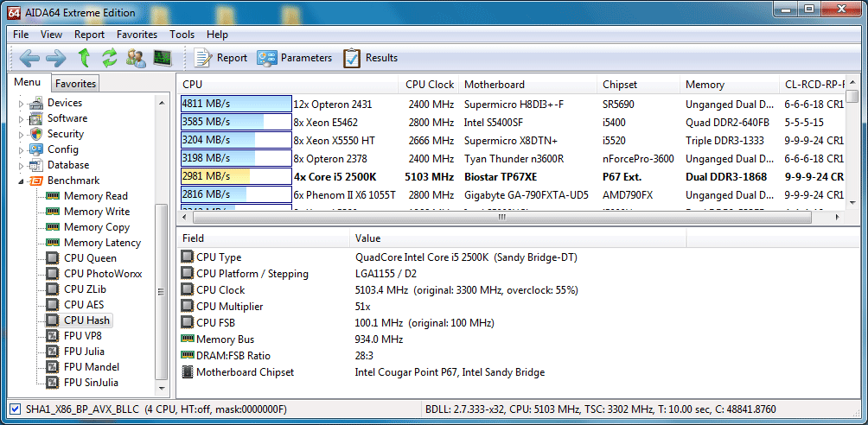Expand the Devices tree node
This screenshot has height=425, width=868.
pyautogui.click(x=22, y=104)
